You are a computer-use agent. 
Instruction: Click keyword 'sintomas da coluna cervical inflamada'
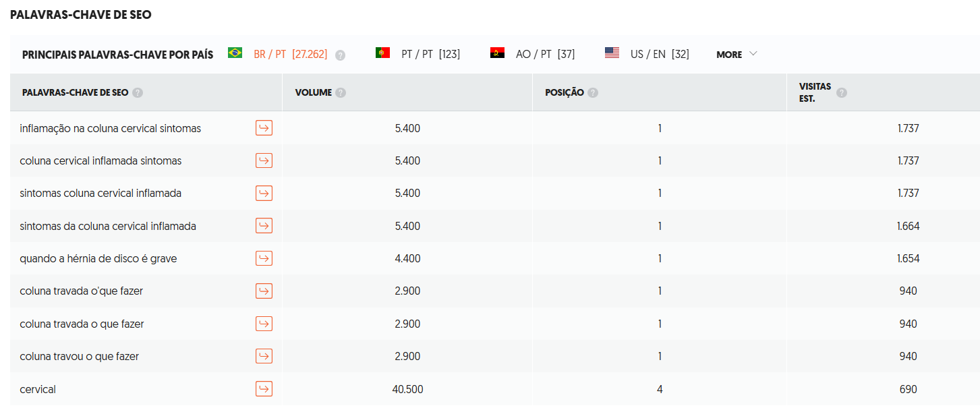pos(108,226)
